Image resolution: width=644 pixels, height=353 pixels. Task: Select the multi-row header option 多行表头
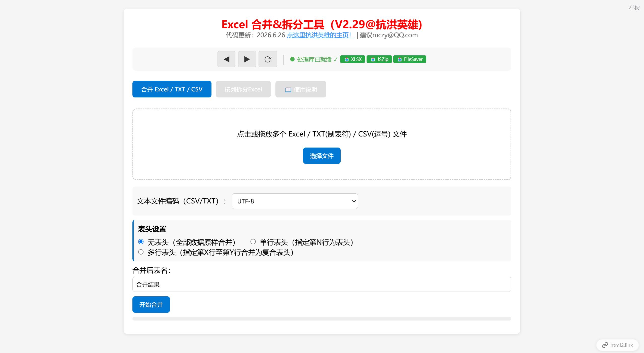(x=141, y=252)
